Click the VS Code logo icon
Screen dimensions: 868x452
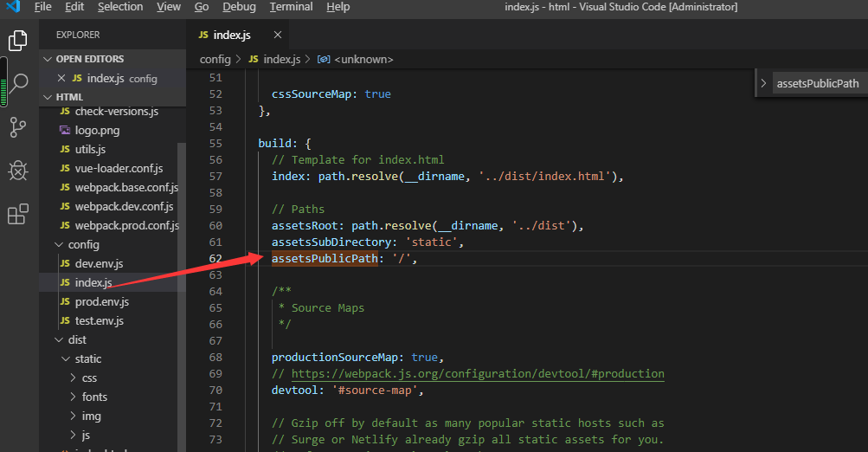13,7
